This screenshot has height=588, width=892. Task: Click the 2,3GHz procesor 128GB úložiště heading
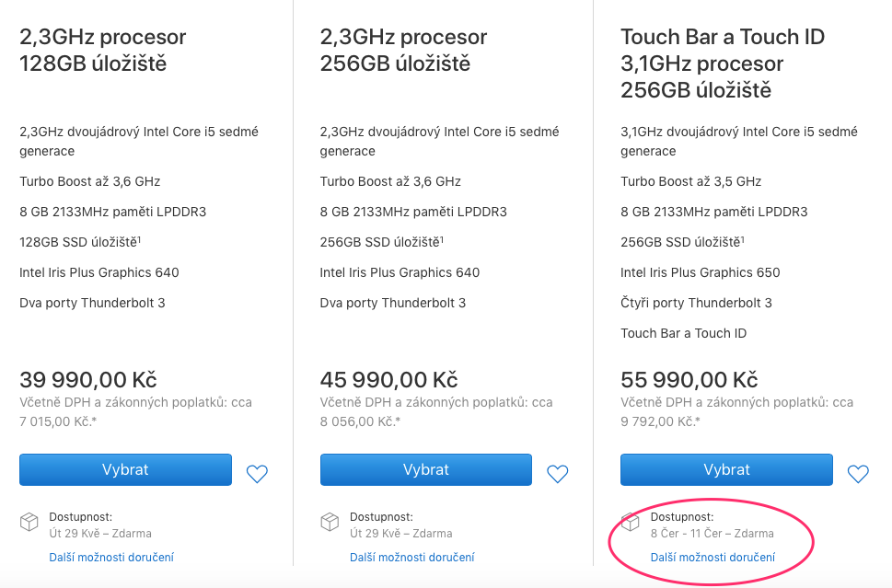tap(103, 51)
